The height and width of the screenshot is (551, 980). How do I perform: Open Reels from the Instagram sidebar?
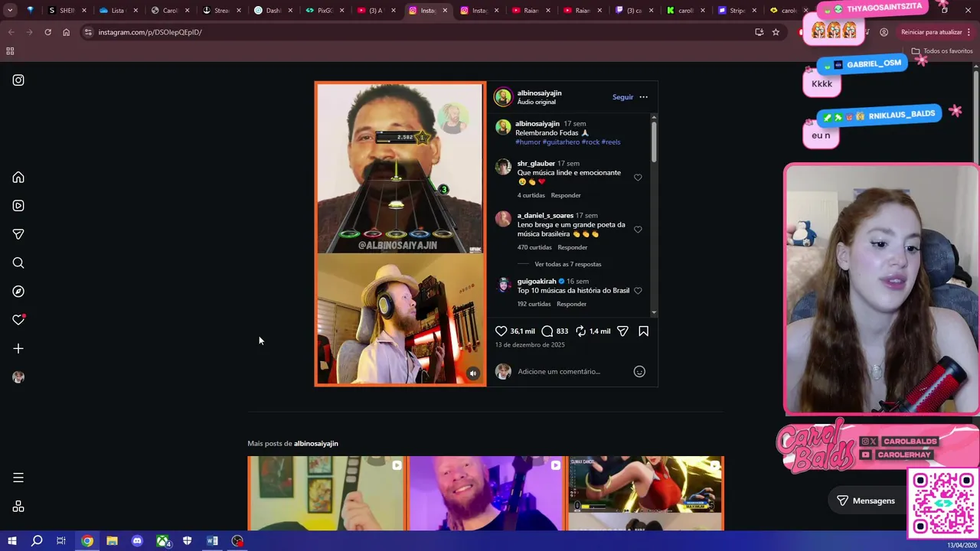pyautogui.click(x=18, y=206)
